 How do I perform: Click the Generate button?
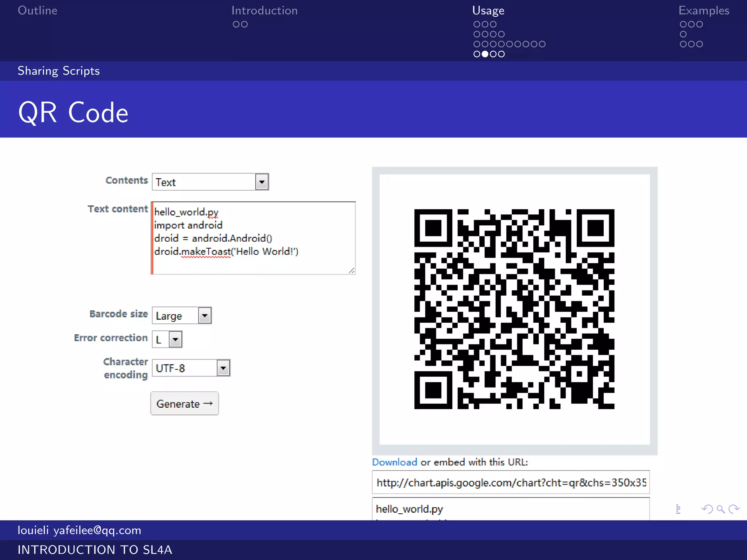(x=185, y=404)
